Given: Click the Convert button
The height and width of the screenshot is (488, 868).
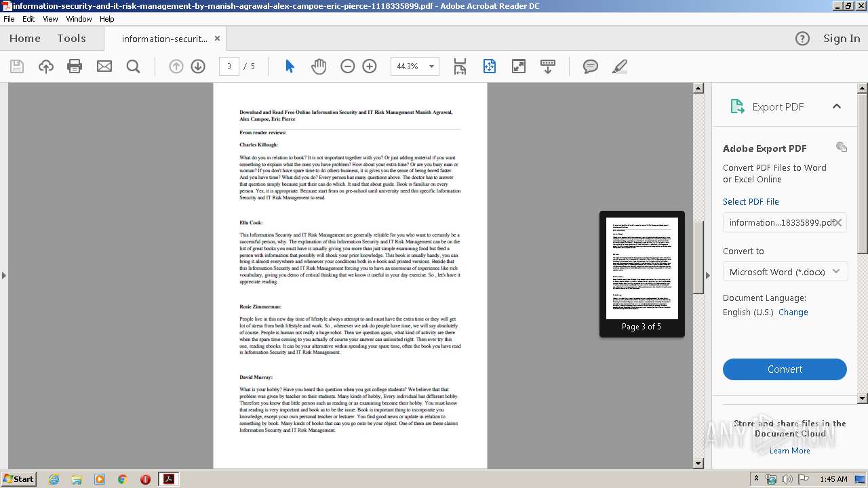Looking at the screenshot, I should pyautogui.click(x=785, y=369).
